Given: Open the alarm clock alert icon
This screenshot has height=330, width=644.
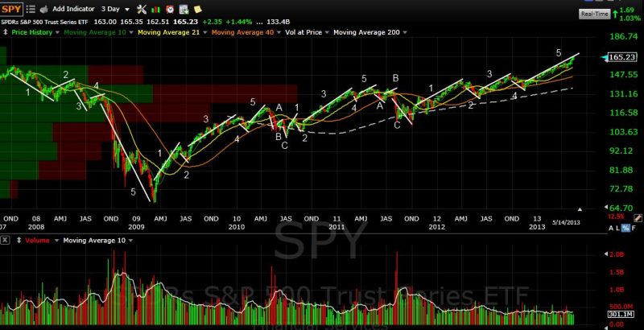Looking at the screenshot, I should (x=171, y=8).
